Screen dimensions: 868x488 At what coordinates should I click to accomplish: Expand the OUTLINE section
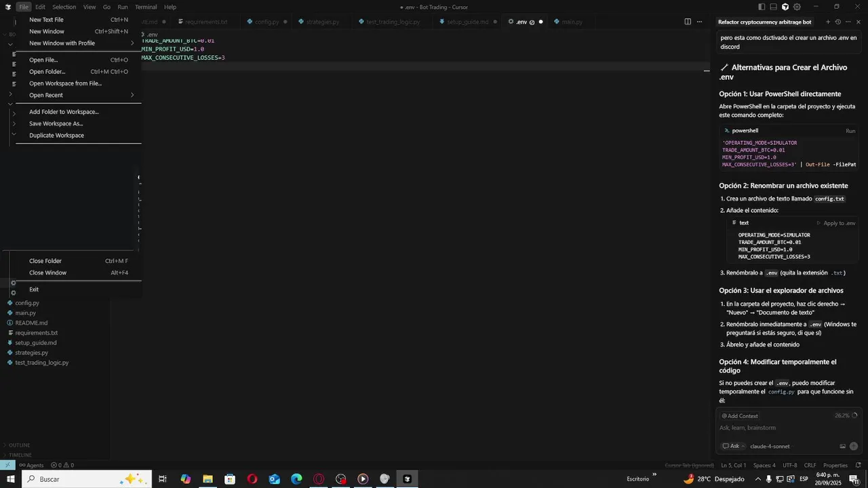point(19,445)
